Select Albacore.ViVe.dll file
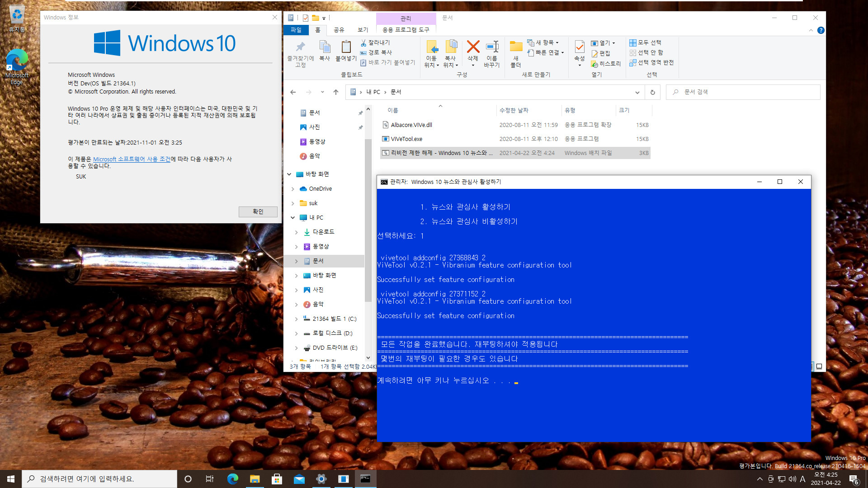868x488 pixels. point(411,125)
